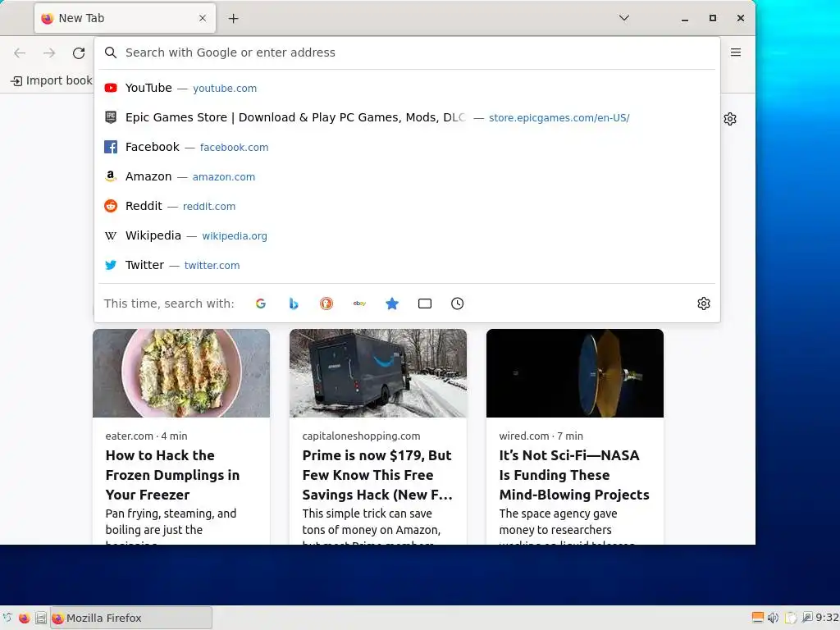Open a new tab with plus
The width and height of the screenshot is (840, 630).
tap(233, 19)
